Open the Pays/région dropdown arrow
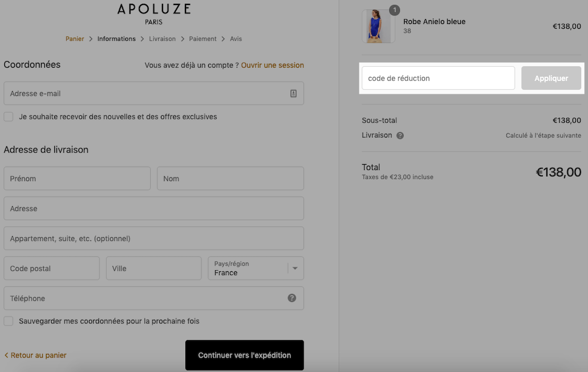The height and width of the screenshot is (372, 588). pyautogui.click(x=295, y=269)
